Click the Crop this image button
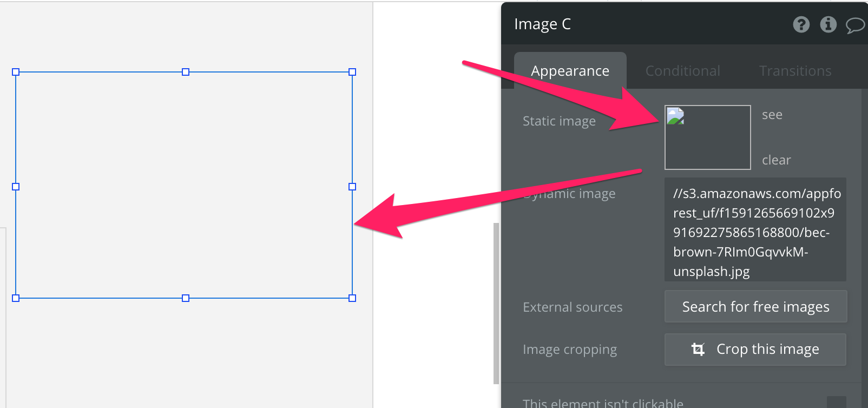The width and height of the screenshot is (868, 408). click(755, 350)
